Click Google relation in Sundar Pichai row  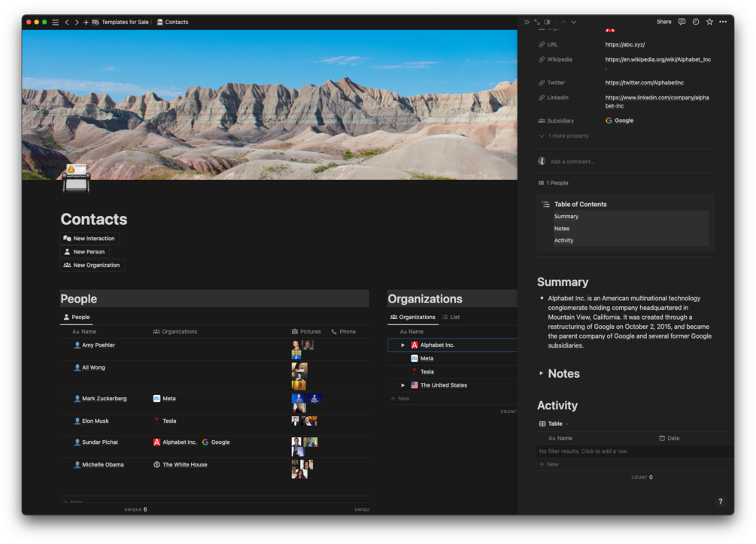point(216,442)
